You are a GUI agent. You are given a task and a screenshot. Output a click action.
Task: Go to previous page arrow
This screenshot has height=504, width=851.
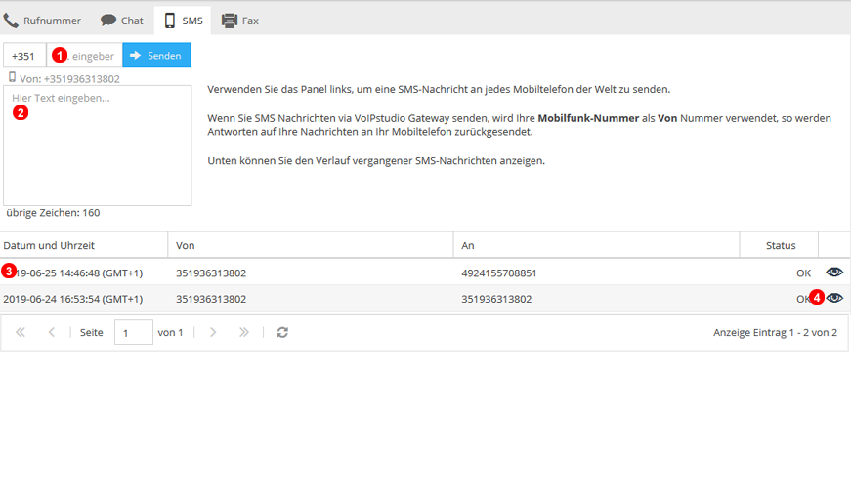tap(52, 332)
